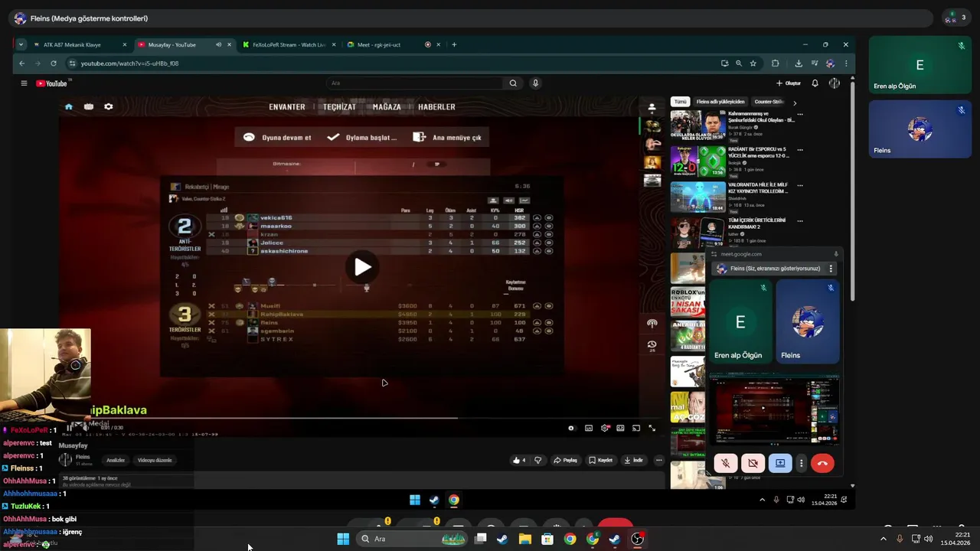
Task: Click the YouTube search magnifier button
Action: 513,83
